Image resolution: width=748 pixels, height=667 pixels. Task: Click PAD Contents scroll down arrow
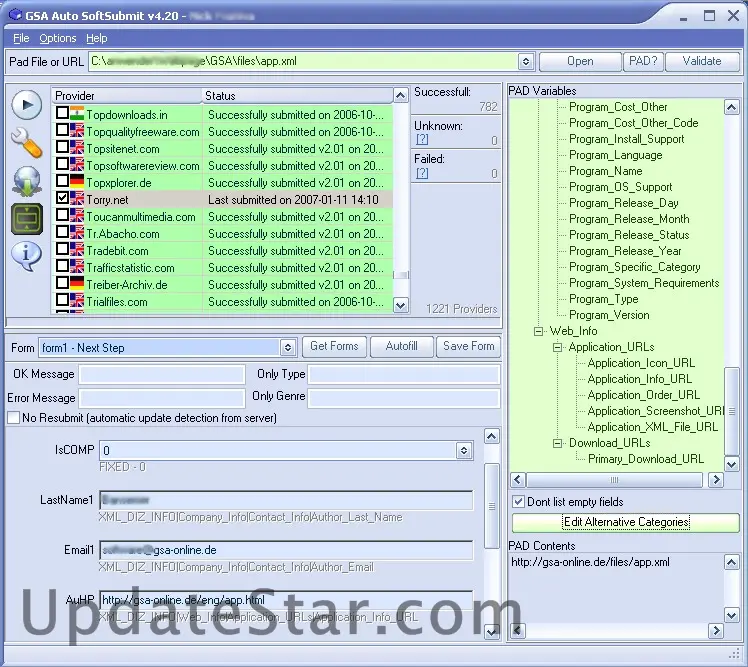click(731, 615)
